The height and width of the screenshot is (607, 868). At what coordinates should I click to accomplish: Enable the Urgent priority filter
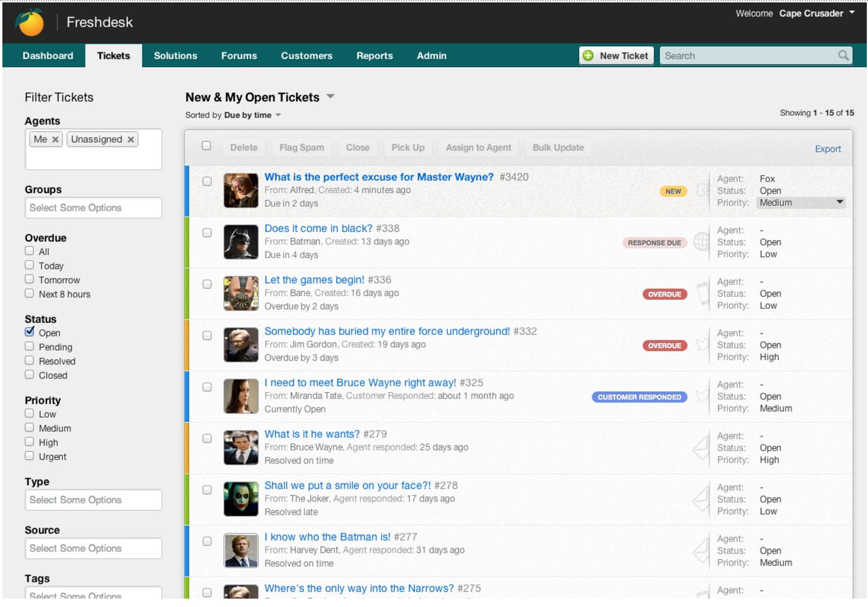pos(29,456)
